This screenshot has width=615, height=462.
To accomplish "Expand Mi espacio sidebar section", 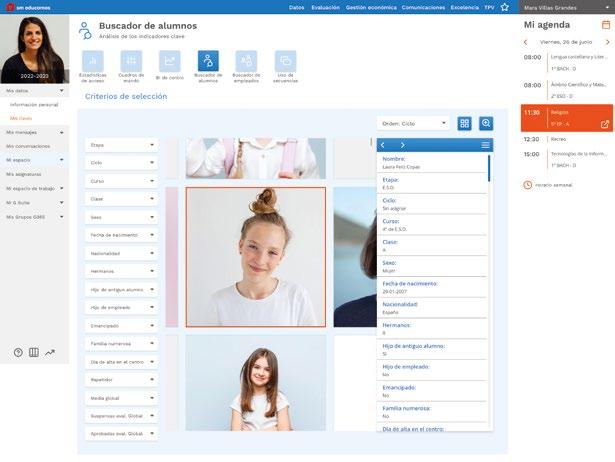I will click(35, 160).
